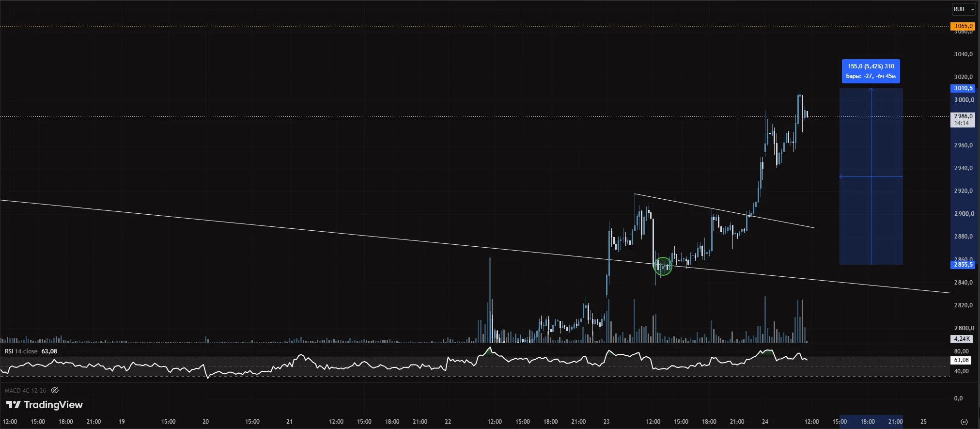Click the 2920,0 price axis label
Image resolution: width=980 pixels, height=429 pixels.
[x=964, y=191]
